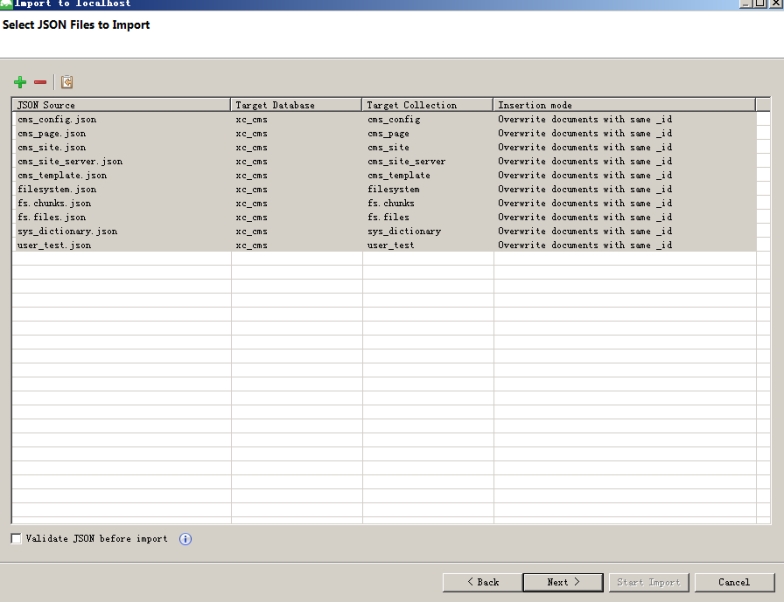This screenshot has height=603, width=784.
Task: Click target collection cell cms_site_server
Action: 428,162
